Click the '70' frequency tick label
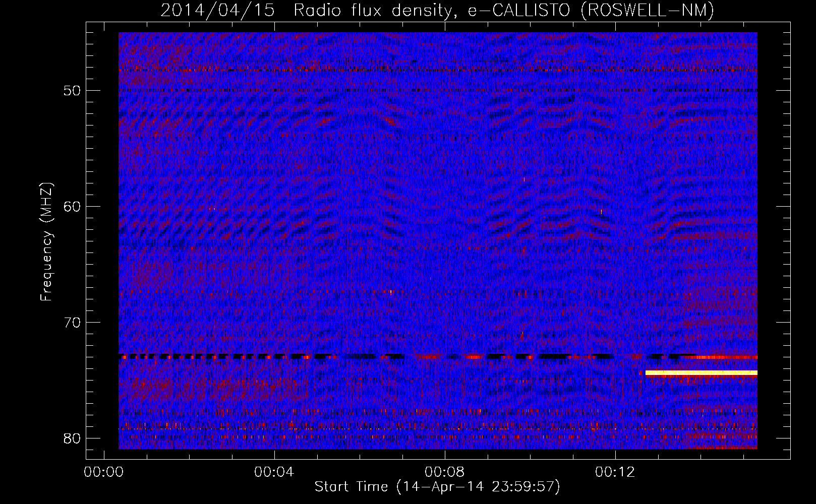Screen dimensions: 816x504 (72, 323)
